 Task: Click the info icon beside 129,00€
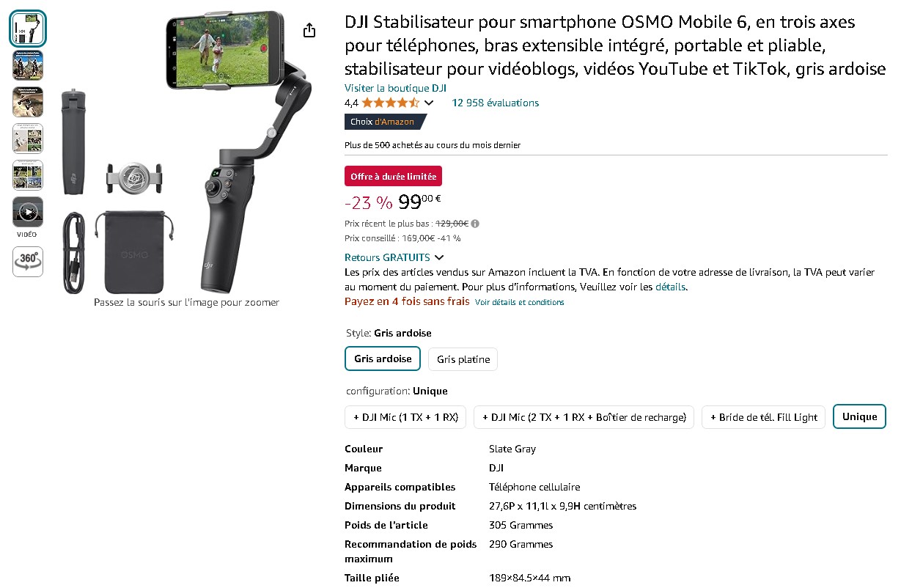(475, 224)
